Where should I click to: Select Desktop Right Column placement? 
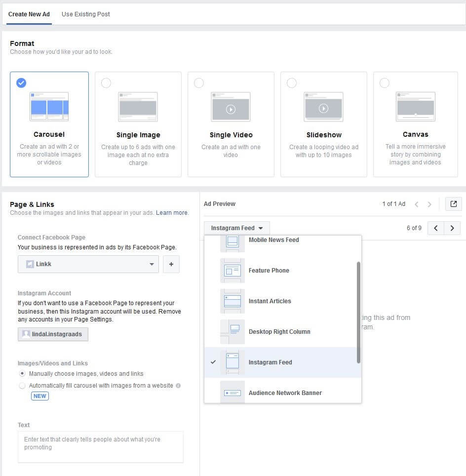(x=281, y=332)
